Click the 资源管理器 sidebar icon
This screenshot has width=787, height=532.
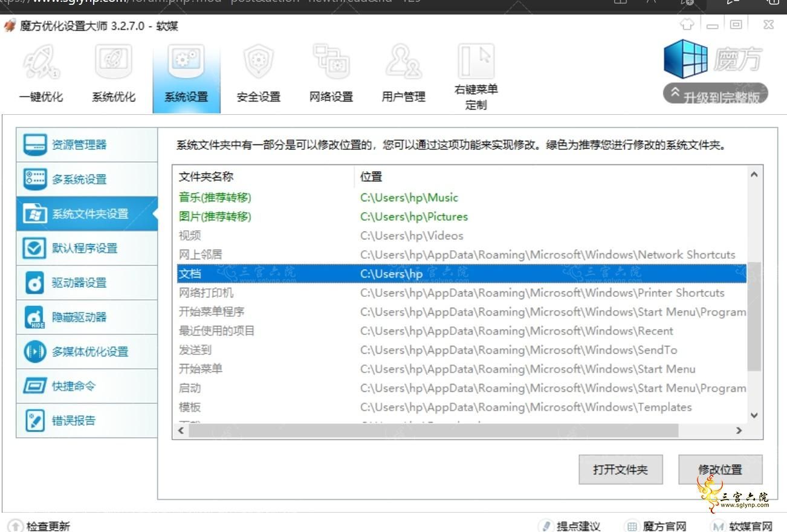click(x=34, y=144)
